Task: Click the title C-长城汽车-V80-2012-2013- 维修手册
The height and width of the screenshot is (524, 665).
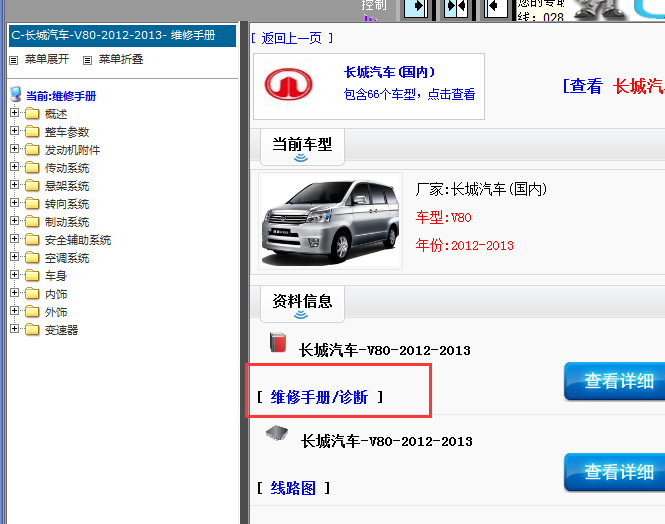Action: pyautogui.click(x=113, y=35)
